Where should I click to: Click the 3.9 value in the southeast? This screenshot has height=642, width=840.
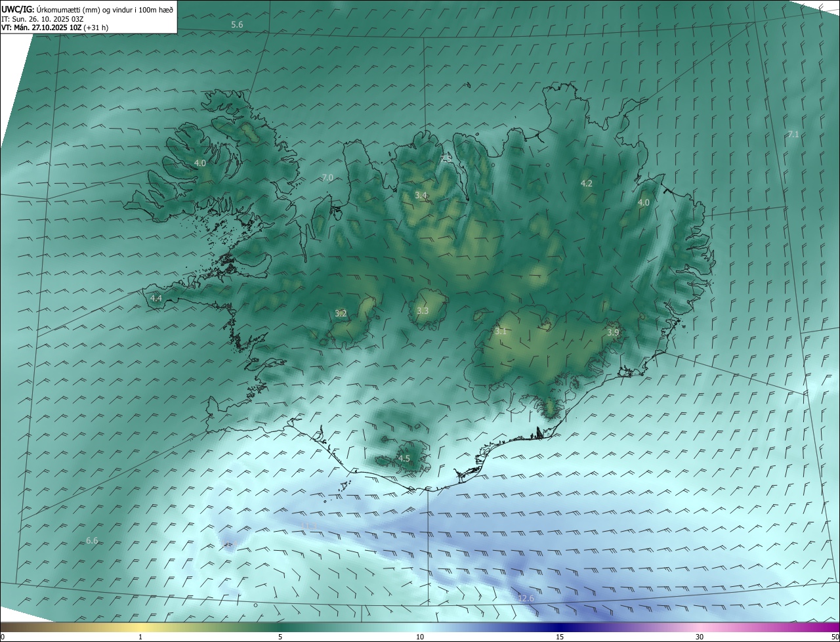[x=613, y=333]
